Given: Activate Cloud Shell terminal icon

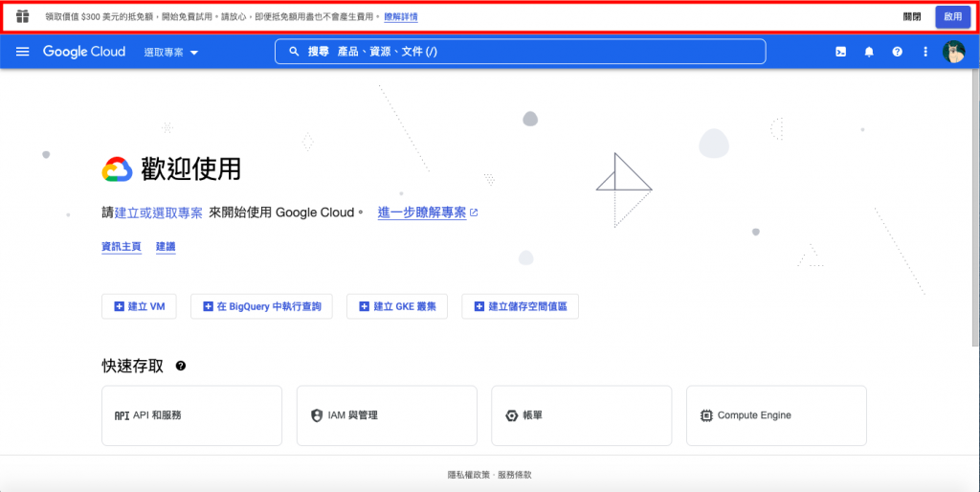Looking at the screenshot, I should click(840, 52).
